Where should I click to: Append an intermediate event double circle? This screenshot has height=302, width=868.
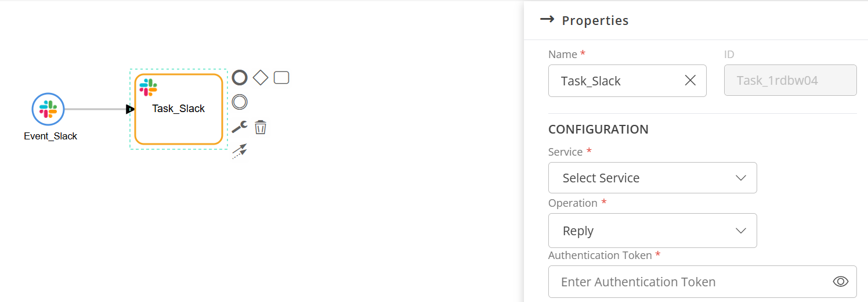(x=240, y=102)
